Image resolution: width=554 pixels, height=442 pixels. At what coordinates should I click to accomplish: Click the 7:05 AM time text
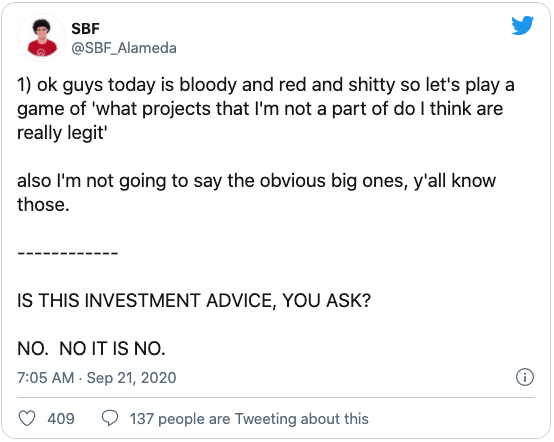pyautogui.click(x=46, y=378)
